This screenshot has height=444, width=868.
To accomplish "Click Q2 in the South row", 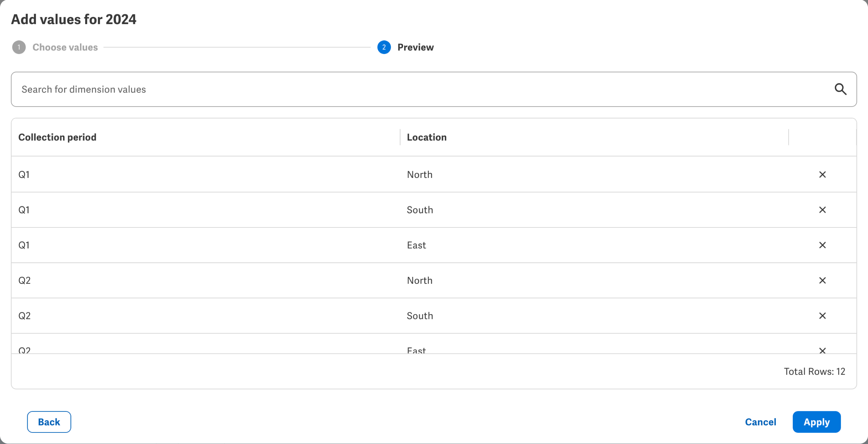I will 24,316.
